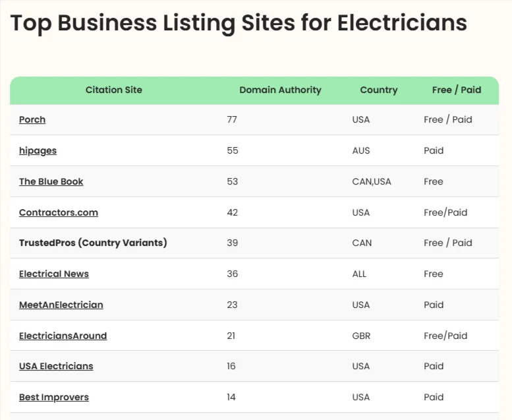Image resolution: width=512 pixels, height=420 pixels.
Task: Visit the USA Electricians link
Action: coord(56,366)
